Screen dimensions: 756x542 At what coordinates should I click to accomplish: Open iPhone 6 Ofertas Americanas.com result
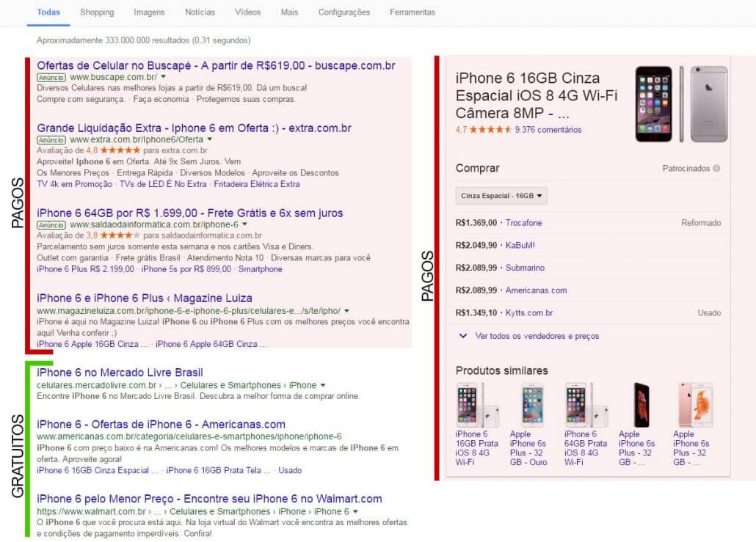161,425
